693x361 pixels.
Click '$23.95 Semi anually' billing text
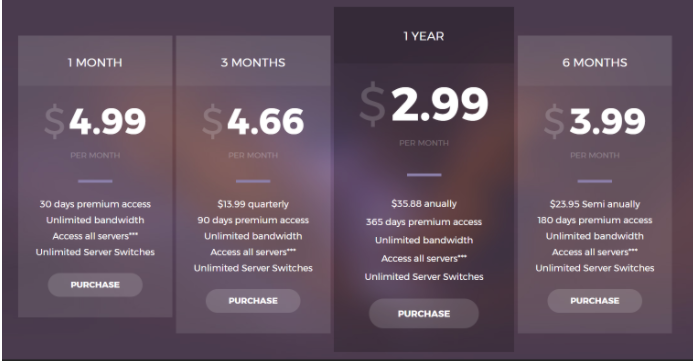coord(594,204)
